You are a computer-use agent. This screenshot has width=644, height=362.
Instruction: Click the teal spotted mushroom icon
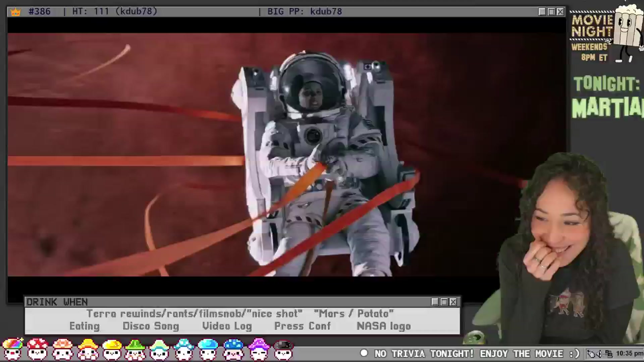pos(184,350)
